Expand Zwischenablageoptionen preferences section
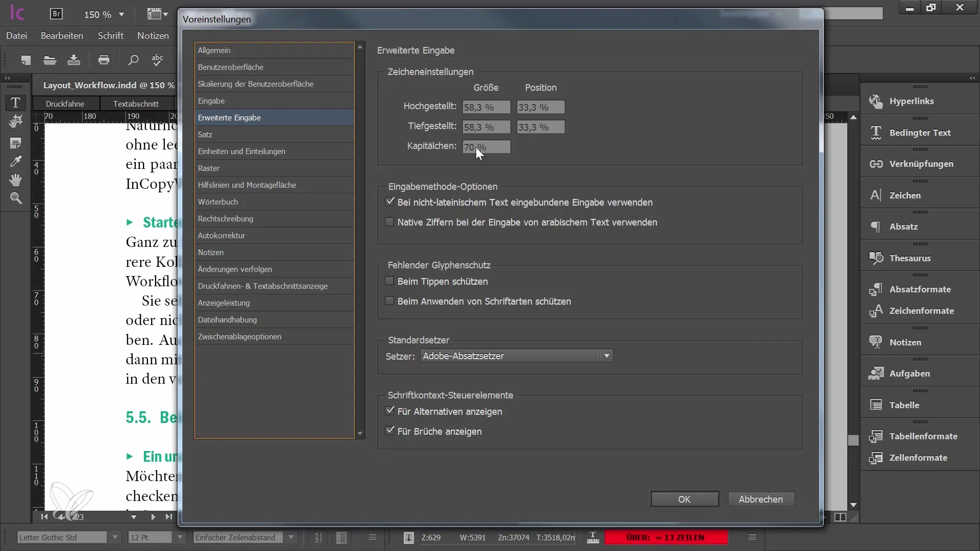 [x=239, y=336]
